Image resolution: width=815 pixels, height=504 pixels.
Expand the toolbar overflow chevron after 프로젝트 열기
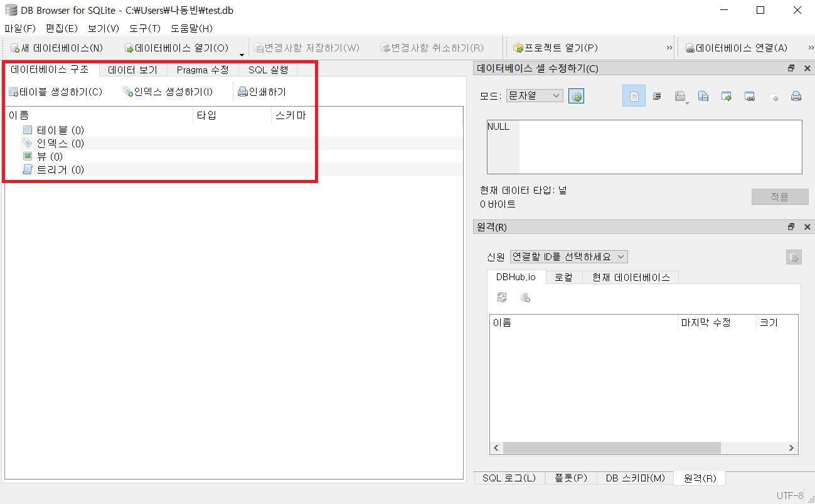coord(669,48)
